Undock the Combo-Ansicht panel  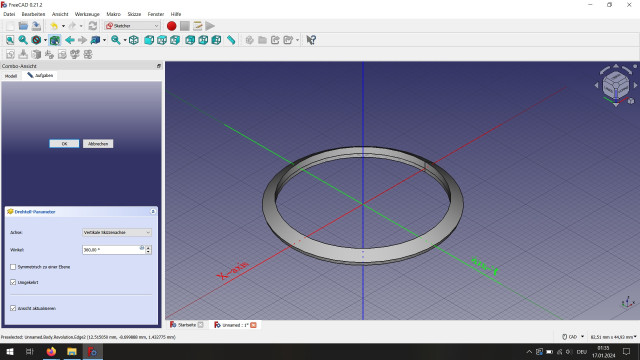coord(159,66)
